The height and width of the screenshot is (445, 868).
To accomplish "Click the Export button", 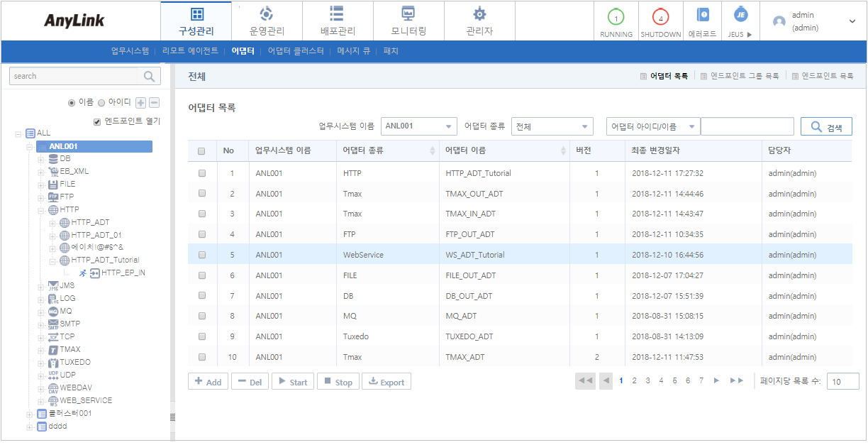I will click(x=386, y=382).
